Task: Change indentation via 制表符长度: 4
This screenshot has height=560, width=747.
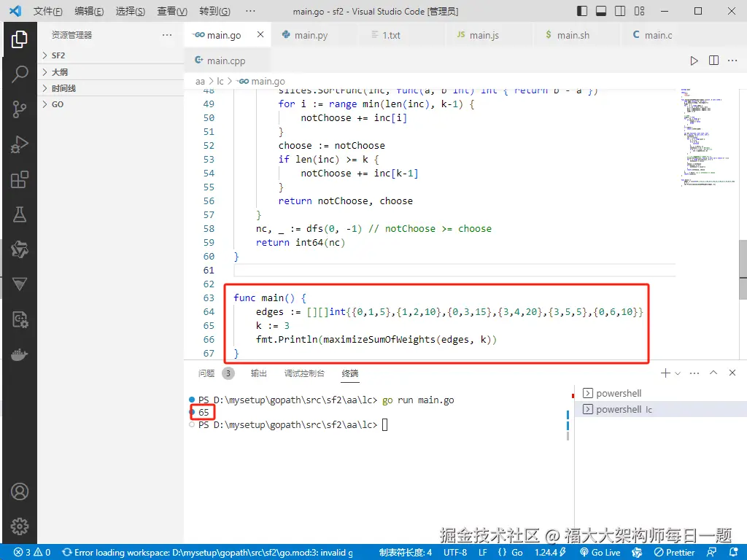Action: [406, 553]
